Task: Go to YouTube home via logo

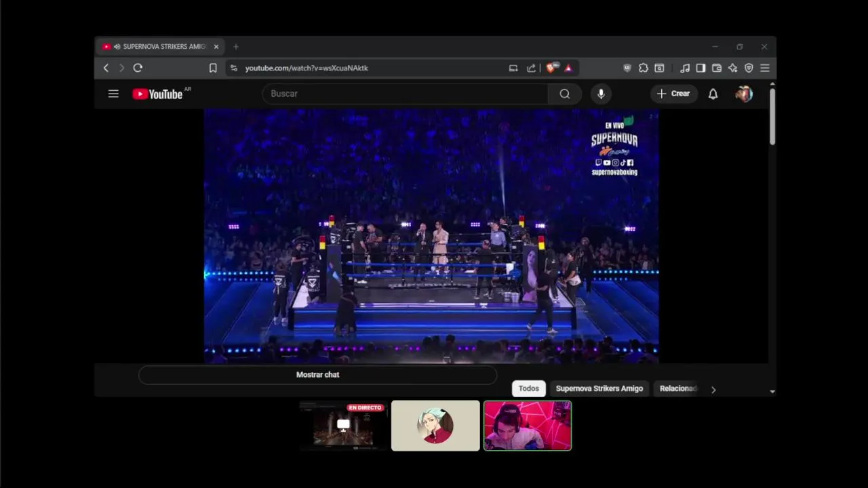Action: 157,94
